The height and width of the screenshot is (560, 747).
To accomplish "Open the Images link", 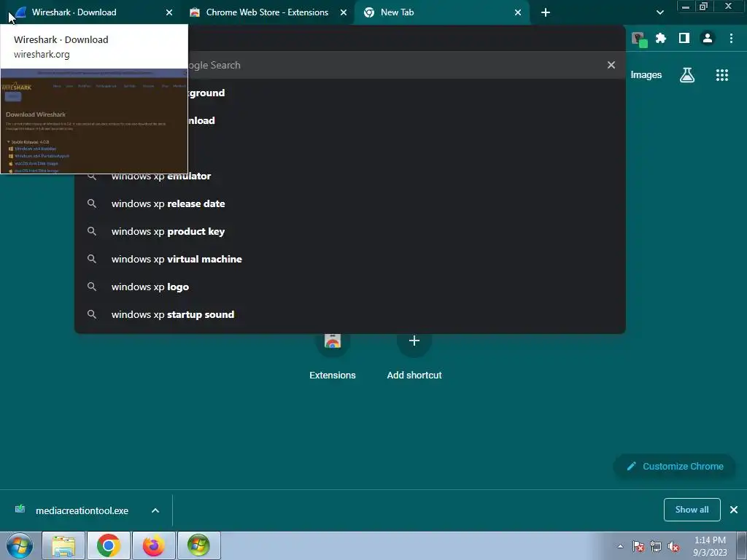I will tap(646, 75).
